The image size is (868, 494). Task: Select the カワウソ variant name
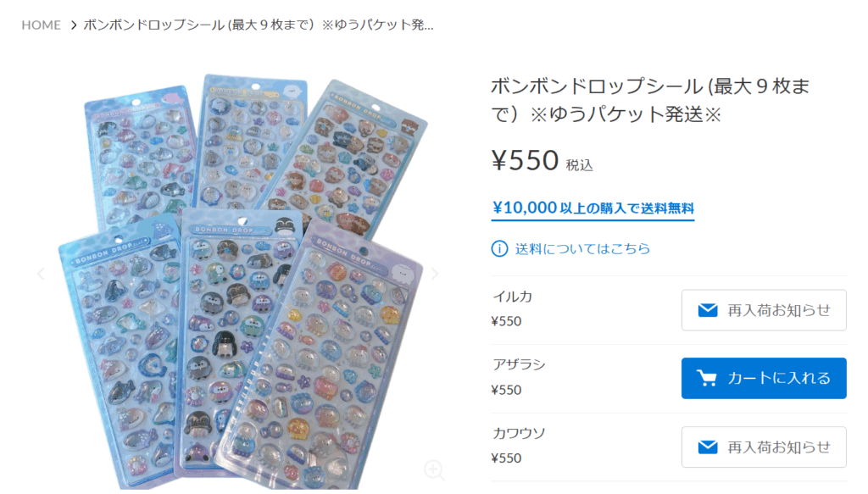point(520,433)
